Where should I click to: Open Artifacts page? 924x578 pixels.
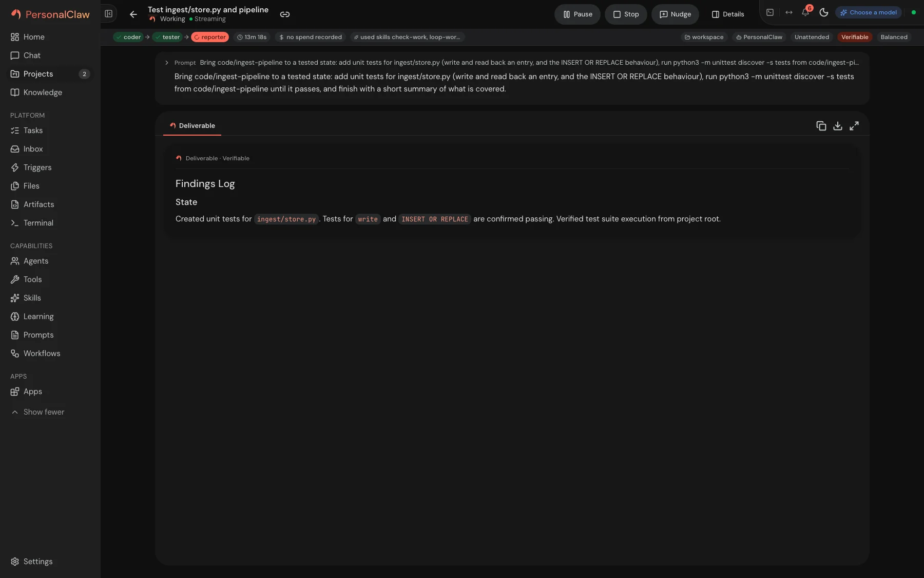[50, 204]
